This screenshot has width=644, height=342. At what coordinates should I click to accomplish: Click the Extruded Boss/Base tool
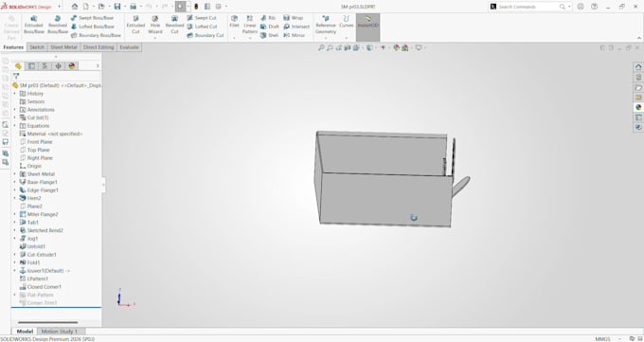click(34, 25)
